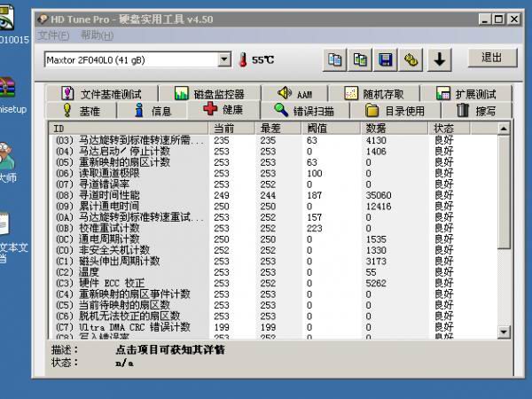The image size is (532, 399).
Task: Click the 大师 desktop icon
Action: coord(7,156)
